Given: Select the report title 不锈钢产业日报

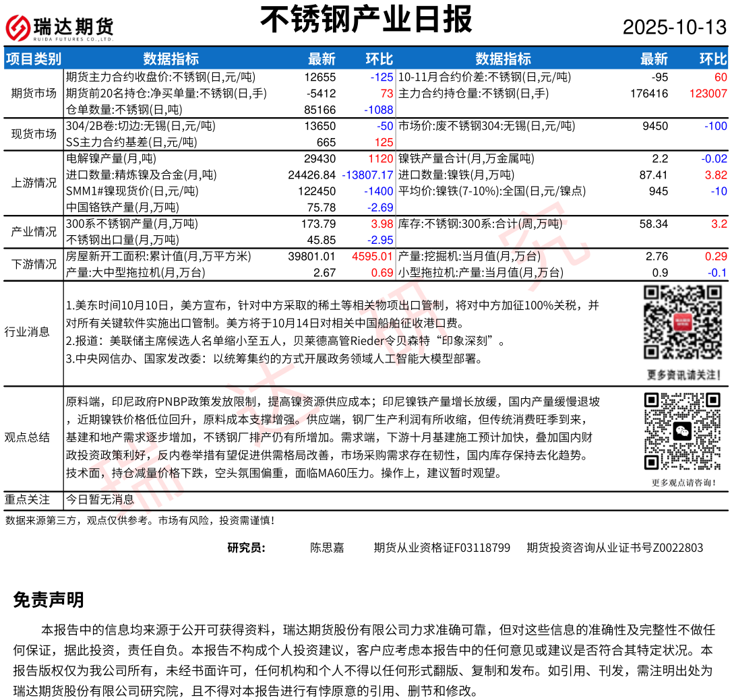Looking at the screenshot, I should pyautogui.click(x=366, y=20).
